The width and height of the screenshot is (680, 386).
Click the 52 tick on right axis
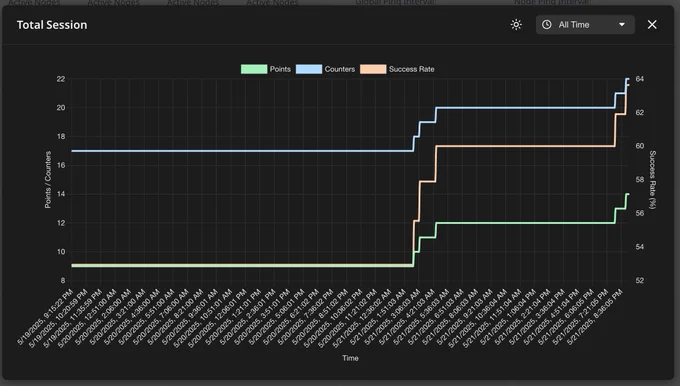coord(640,281)
